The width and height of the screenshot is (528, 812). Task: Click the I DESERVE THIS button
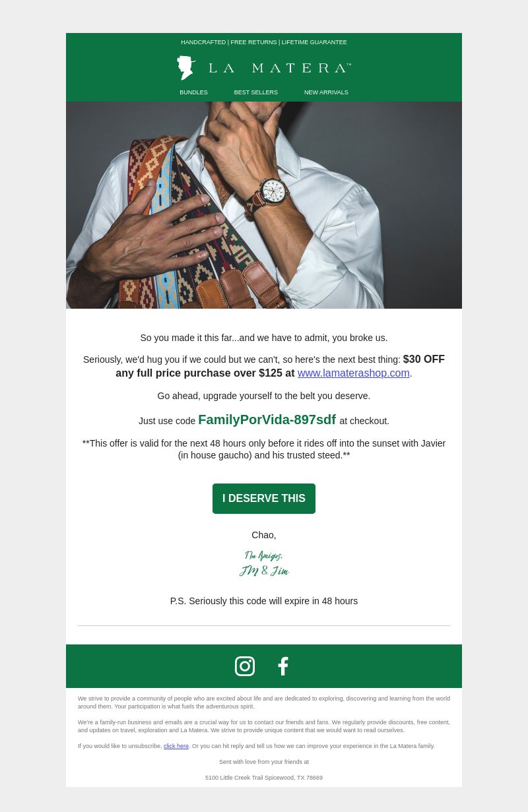click(x=264, y=499)
